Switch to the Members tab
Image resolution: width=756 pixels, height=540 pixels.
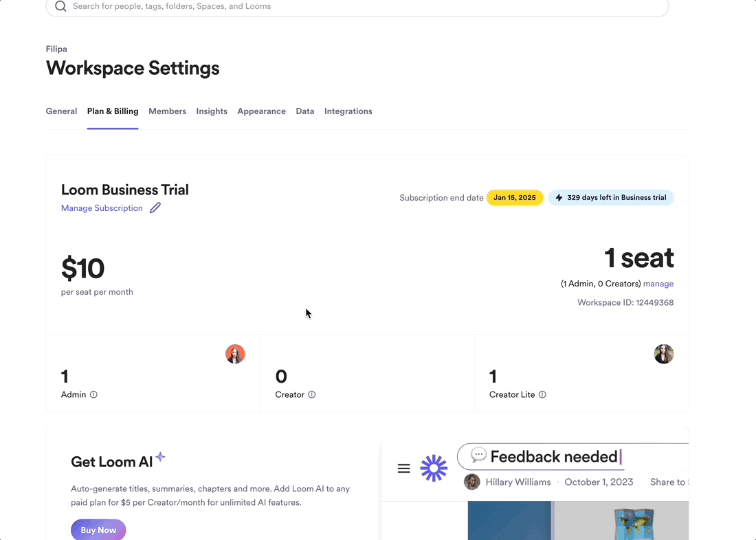point(167,111)
